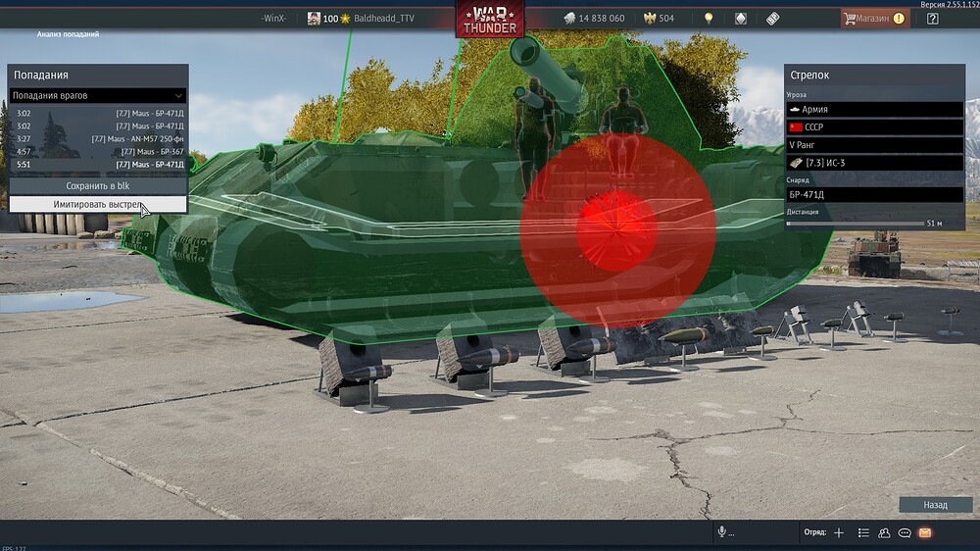
Task: Click the red hit marker on tank
Action: coord(617,230)
